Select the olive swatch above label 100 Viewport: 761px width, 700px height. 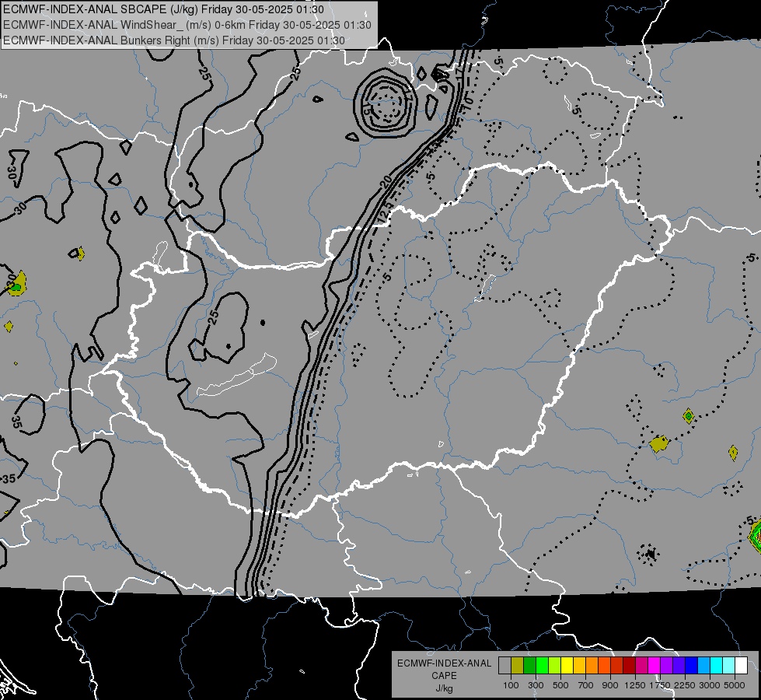[x=518, y=665]
